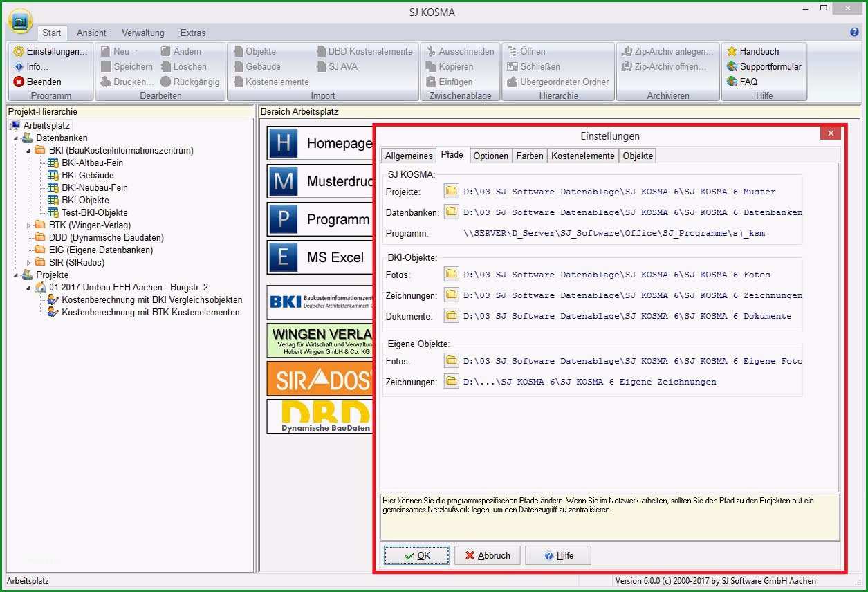Select BKI-Objekte database in tree
Viewport: 868px width, 592px height.
(x=85, y=200)
